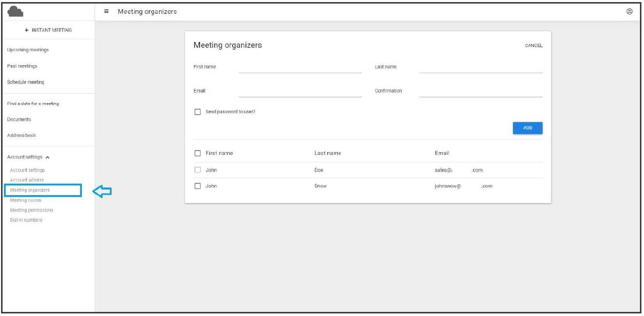The height and width of the screenshot is (316, 644).
Task: Click the Confirmation input field
Action: [480, 91]
